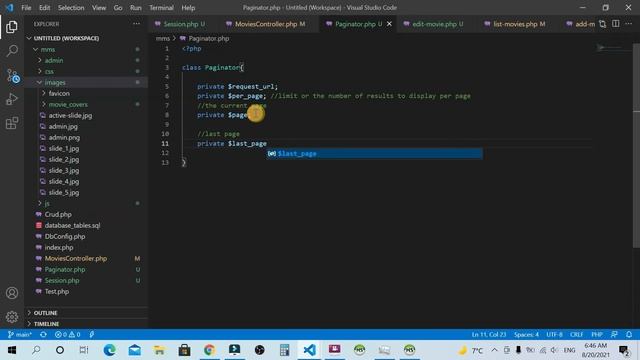Screen dimensions: 640x360
Task: Open the notifications bell
Action: click(629, 334)
